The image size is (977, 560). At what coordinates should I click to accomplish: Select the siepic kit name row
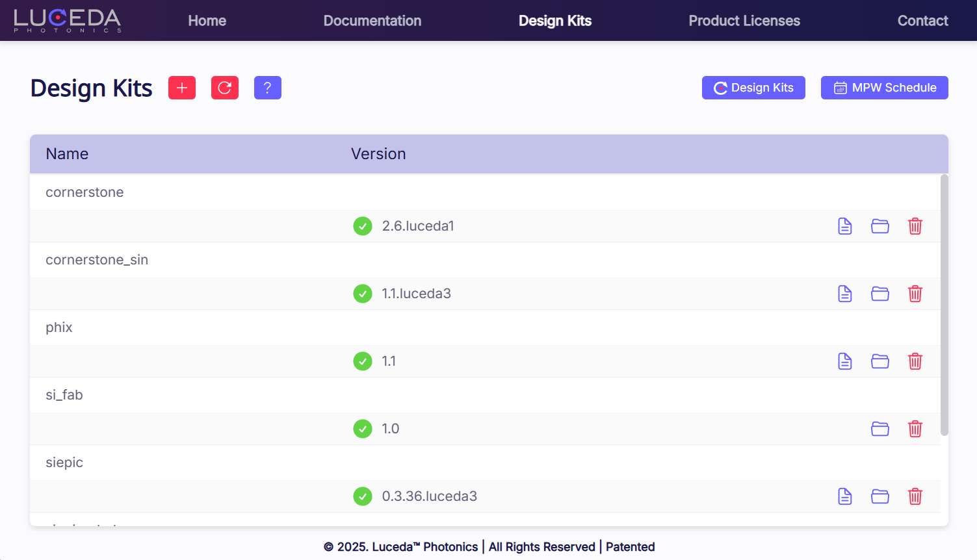pyautogui.click(x=64, y=463)
